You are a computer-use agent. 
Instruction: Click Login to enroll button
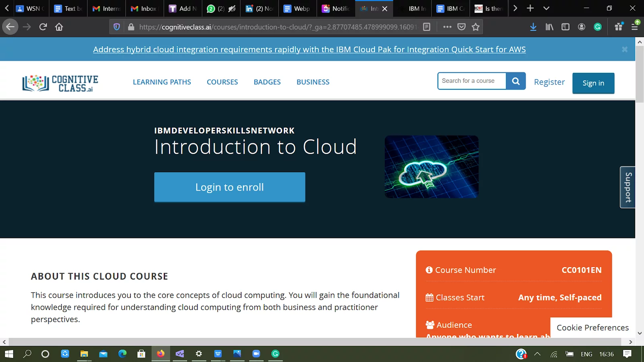[x=229, y=187]
